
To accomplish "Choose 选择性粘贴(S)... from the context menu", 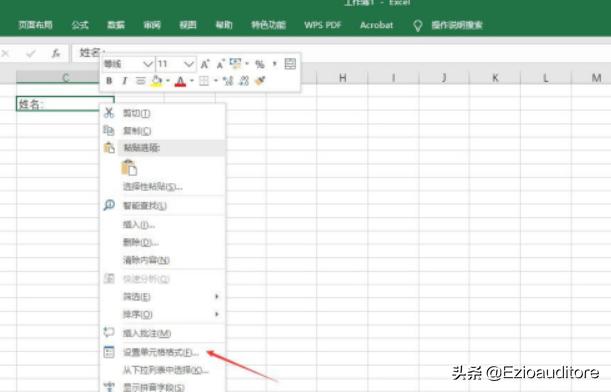I will 163,187.
